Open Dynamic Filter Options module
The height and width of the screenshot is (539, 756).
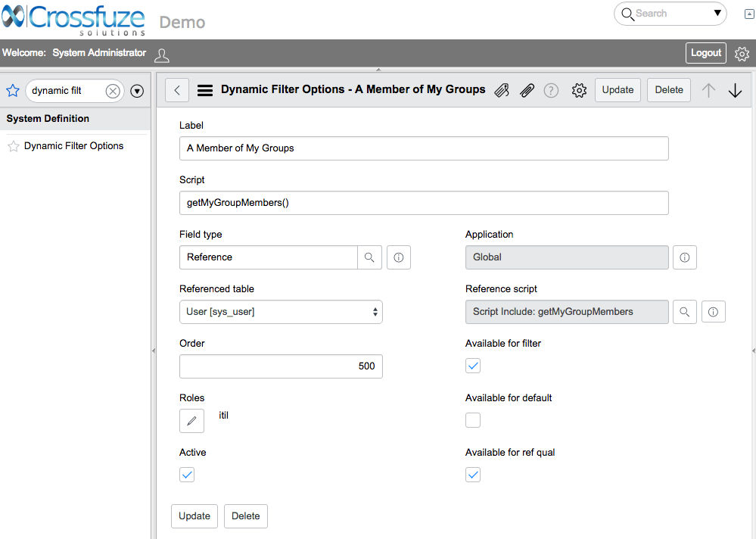73,146
